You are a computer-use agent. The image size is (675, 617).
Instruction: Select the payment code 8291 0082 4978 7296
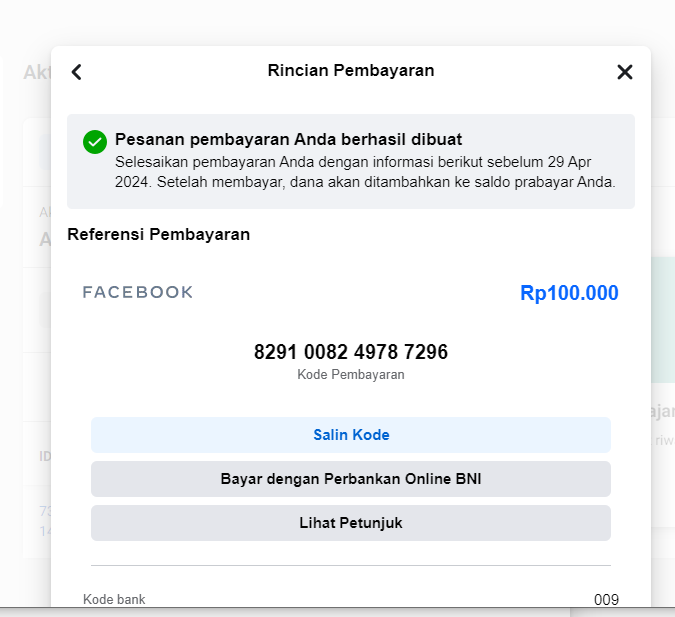coord(351,352)
